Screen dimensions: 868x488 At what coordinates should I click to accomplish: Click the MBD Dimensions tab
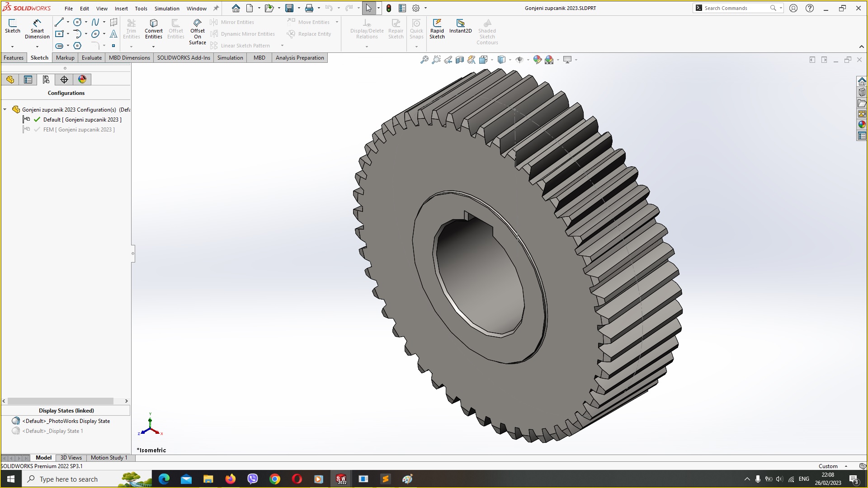[x=129, y=58]
